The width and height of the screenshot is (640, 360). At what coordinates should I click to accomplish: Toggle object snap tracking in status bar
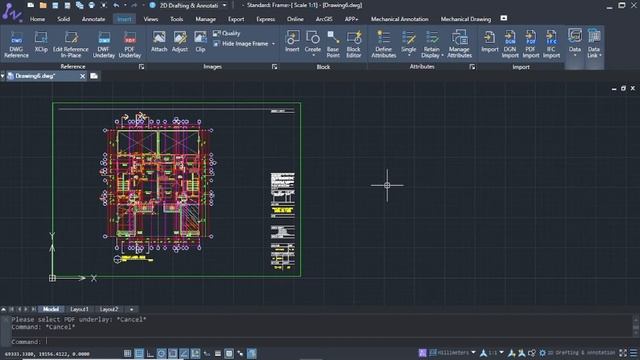184,353
